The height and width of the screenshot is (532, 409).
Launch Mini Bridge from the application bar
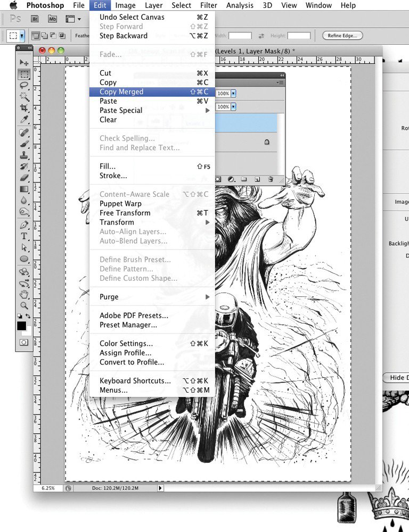pos(52,19)
